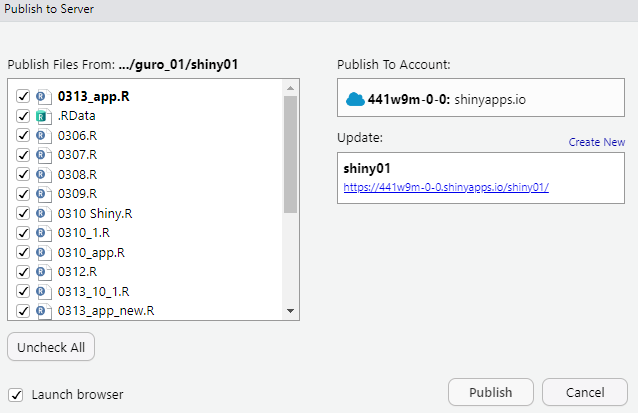The height and width of the screenshot is (413, 638).
Task: Select the shiny01 app entry to update
Action: tap(481, 178)
